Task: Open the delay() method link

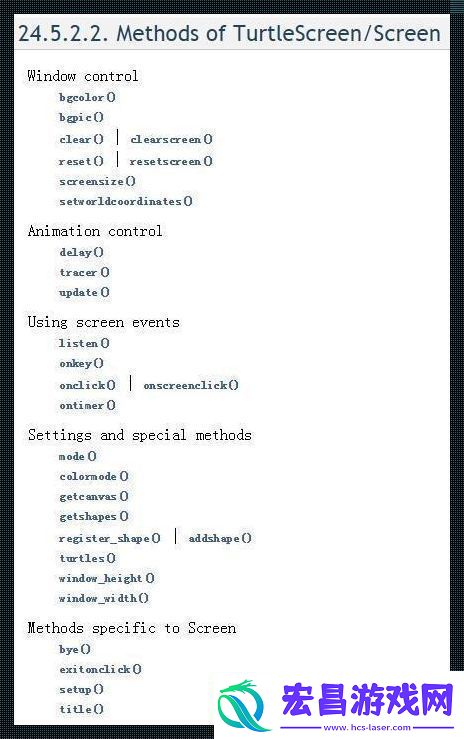Action: click(x=81, y=253)
